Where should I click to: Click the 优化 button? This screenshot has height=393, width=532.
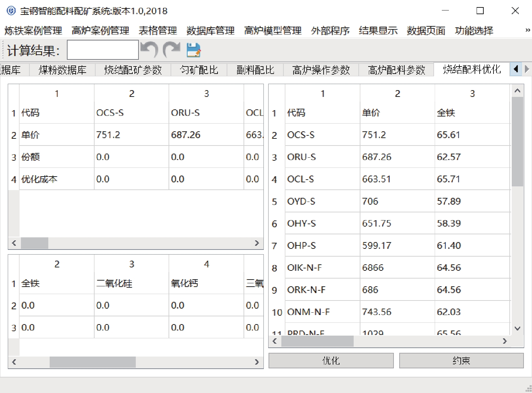coord(331,361)
